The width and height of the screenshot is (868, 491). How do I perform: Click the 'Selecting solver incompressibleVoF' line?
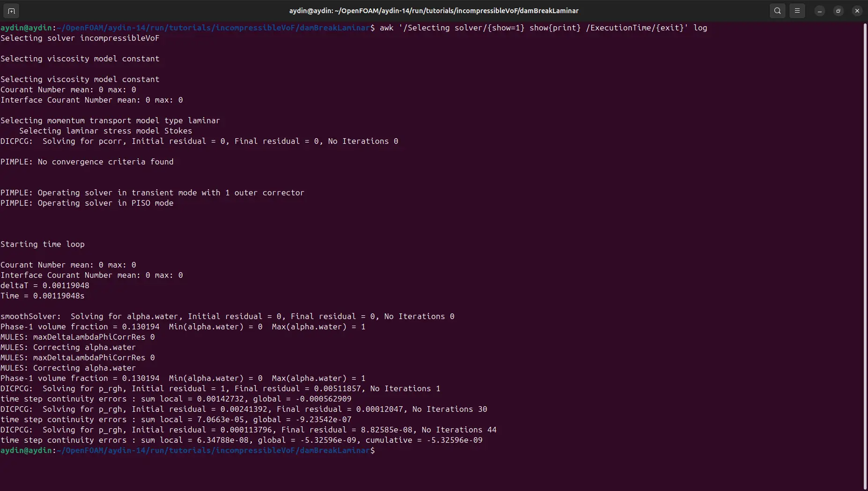pyautogui.click(x=80, y=38)
